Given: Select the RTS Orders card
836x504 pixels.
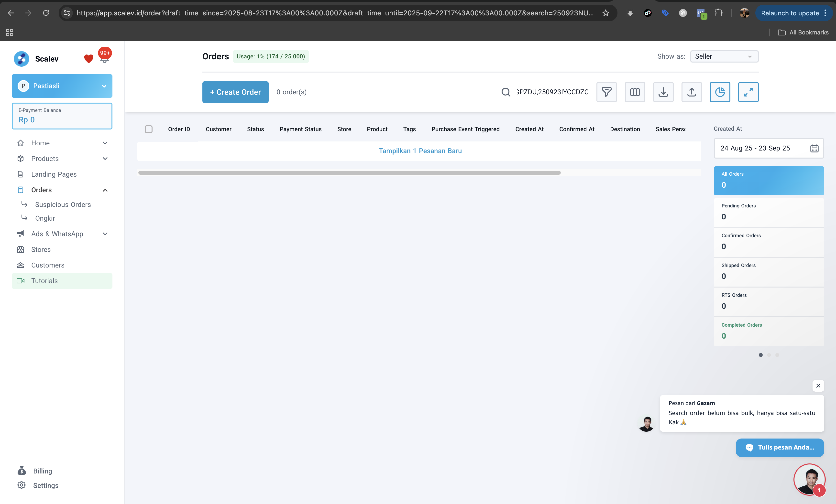Looking at the screenshot, I should click(x=769, y=302).
